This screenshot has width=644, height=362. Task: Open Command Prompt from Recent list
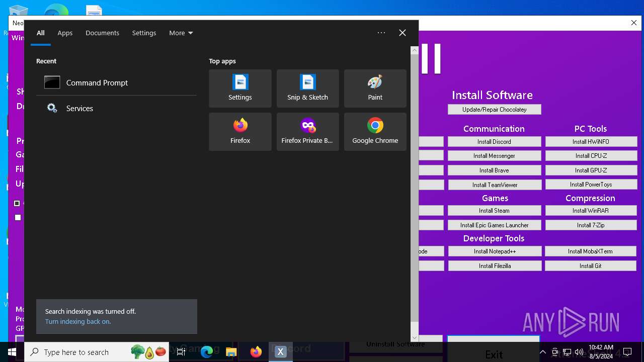tap(116, 82)
